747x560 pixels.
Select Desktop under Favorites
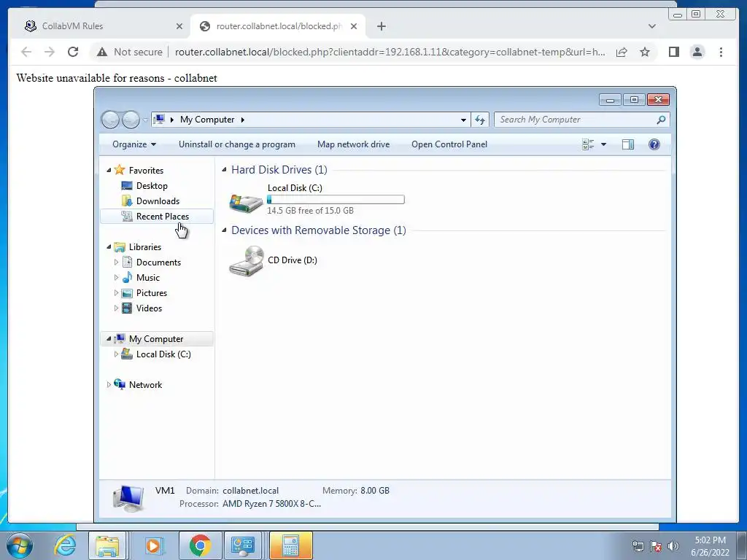[152, 186]
